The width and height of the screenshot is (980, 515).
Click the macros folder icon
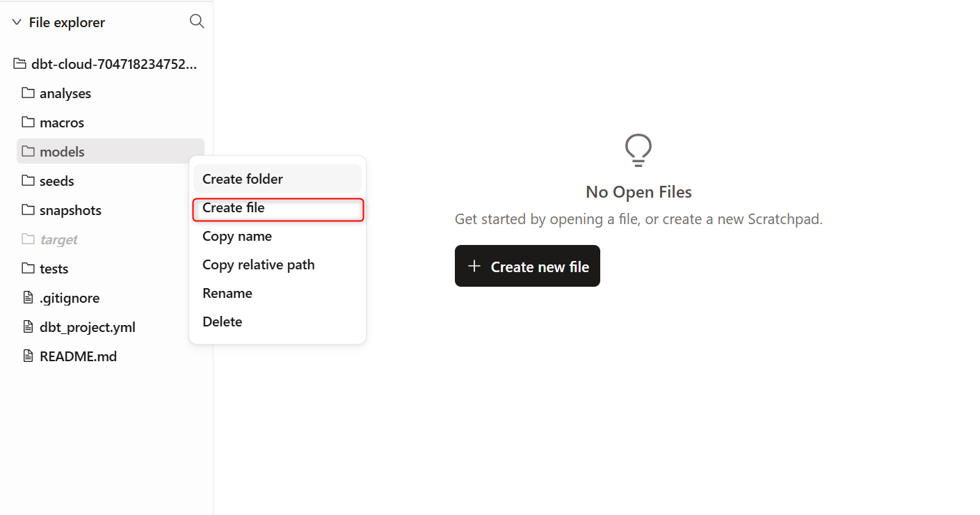pyautogui.click(x=28, y=122)
